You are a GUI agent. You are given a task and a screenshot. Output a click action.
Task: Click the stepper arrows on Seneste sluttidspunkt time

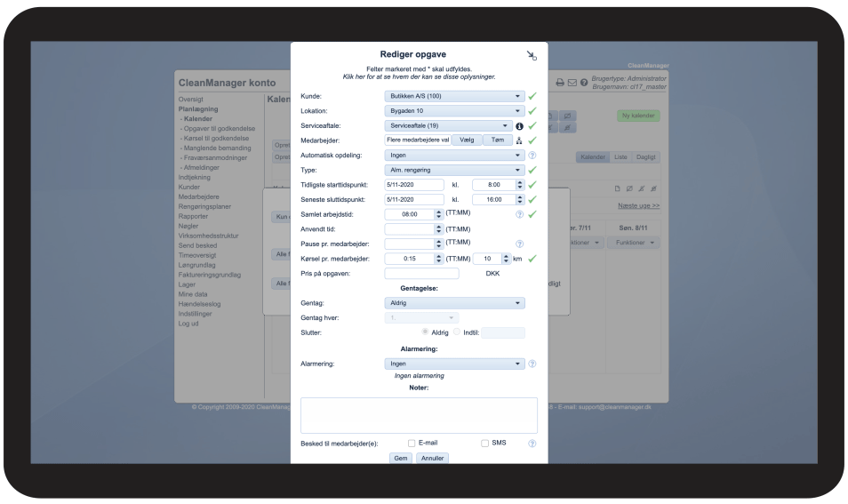(x=520, y=199)
